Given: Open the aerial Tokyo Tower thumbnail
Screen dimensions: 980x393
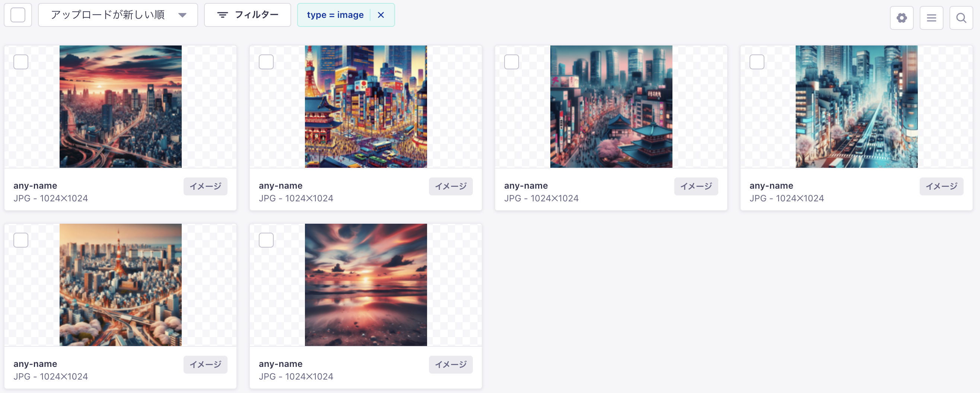Looking at the screenshot, I should pos(121,285).
